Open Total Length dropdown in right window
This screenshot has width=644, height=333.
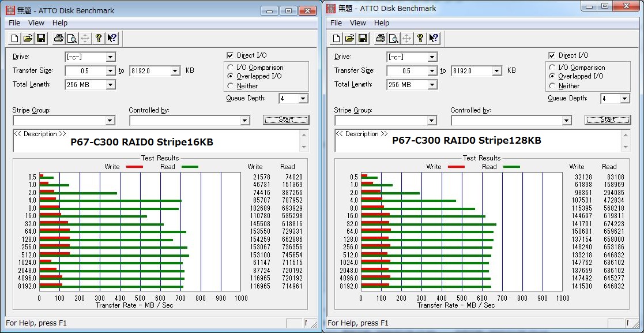click(432, 85)
